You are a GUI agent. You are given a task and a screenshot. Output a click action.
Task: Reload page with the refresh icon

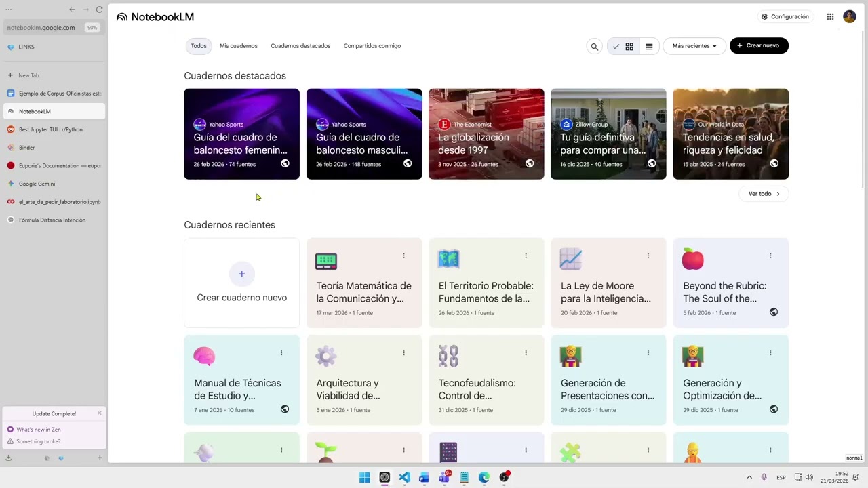point(99,9)
